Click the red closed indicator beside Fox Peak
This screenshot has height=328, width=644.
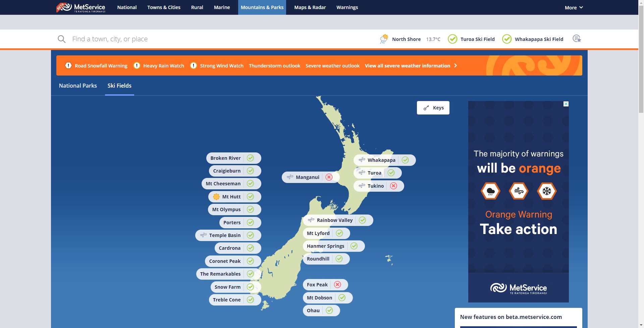point(337,284)
